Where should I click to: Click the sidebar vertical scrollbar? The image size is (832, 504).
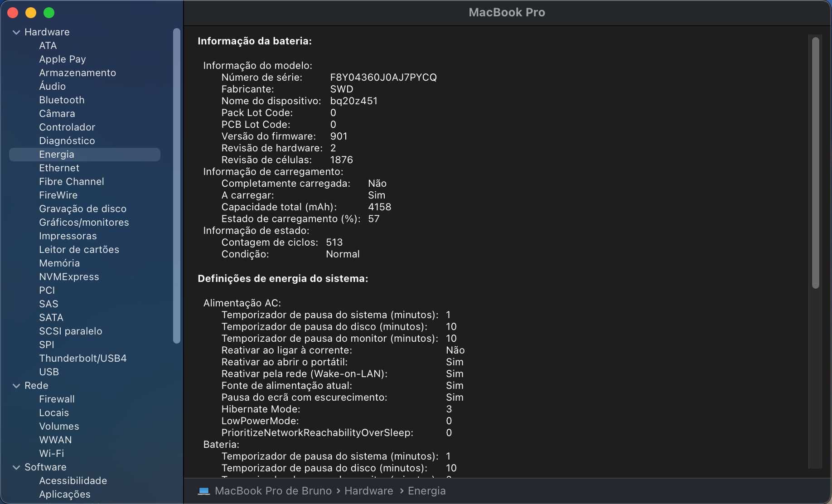(x=177, y=186)
